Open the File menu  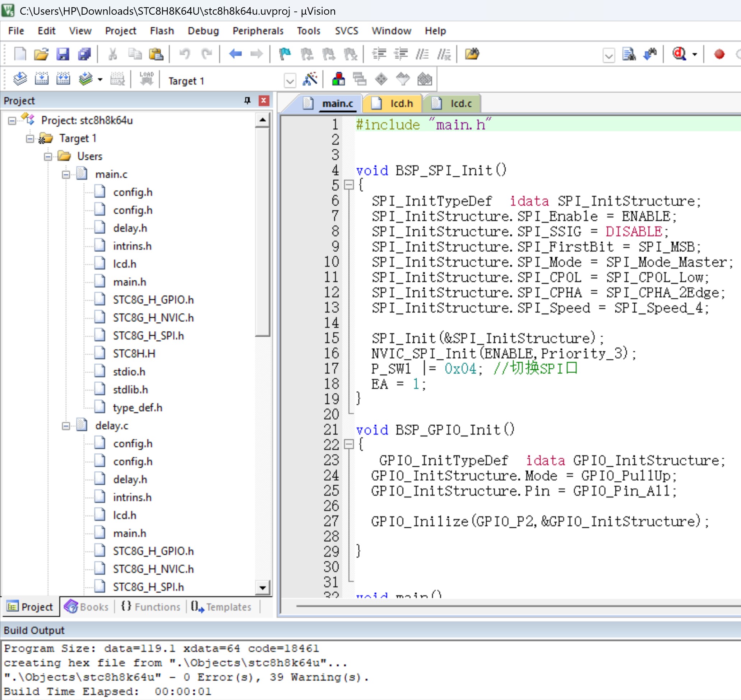(16, 31)
